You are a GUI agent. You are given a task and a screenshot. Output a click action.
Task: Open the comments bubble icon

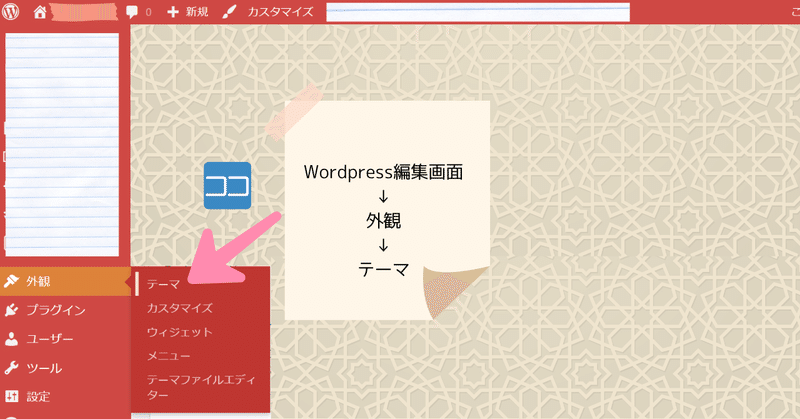[132, 12]
